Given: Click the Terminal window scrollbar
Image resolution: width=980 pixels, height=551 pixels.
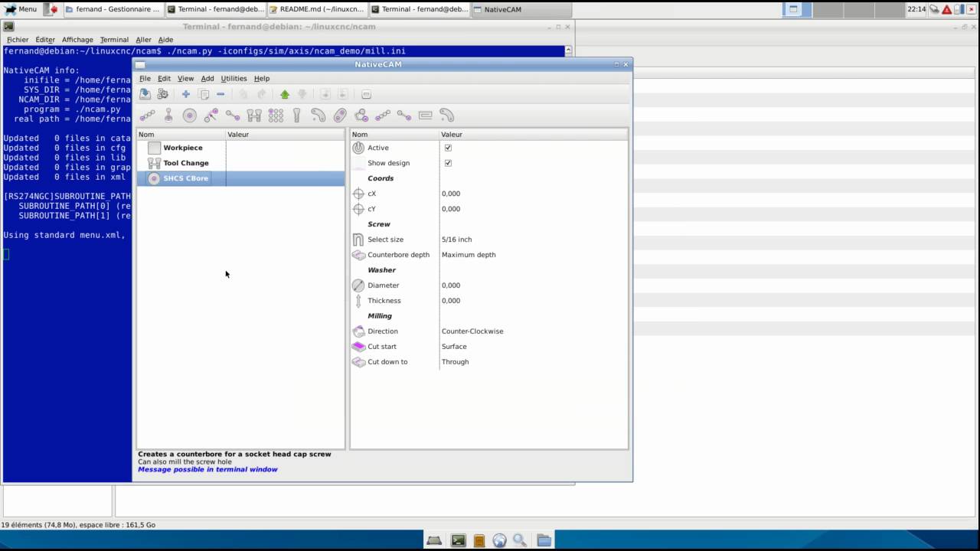Looking at the screenshot, I should tap(568, 51).
